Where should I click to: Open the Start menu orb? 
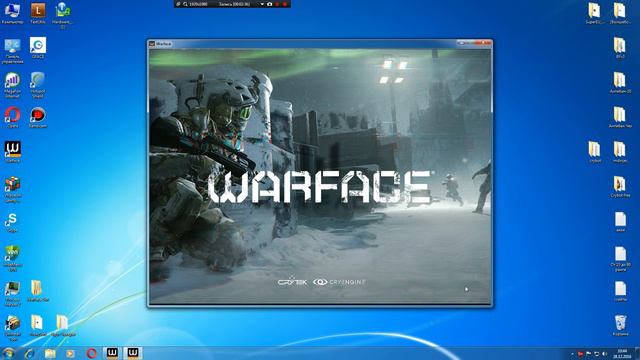click(8, 353)
